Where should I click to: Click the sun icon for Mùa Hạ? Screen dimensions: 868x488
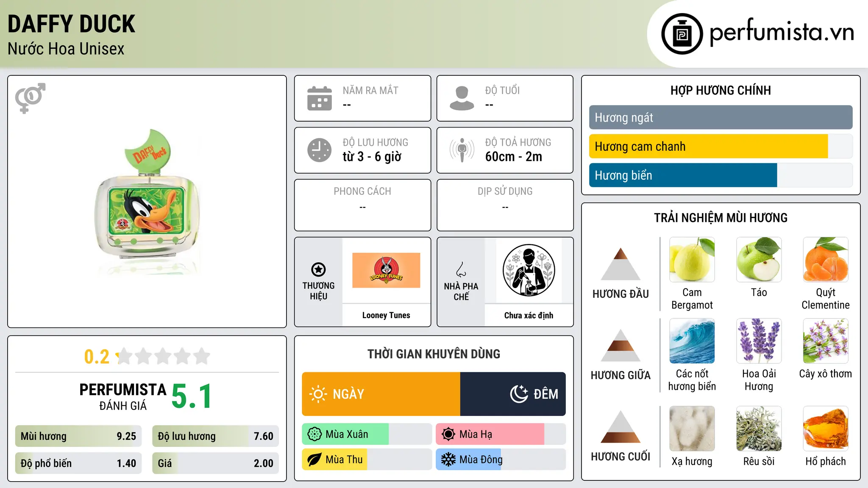[x=448, y=434]
